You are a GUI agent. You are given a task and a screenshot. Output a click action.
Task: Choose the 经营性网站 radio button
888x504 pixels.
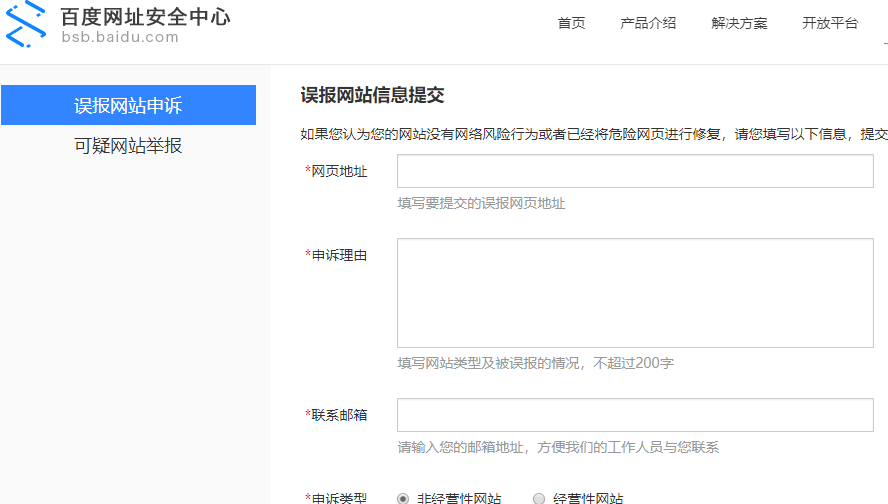coord(539,498)
